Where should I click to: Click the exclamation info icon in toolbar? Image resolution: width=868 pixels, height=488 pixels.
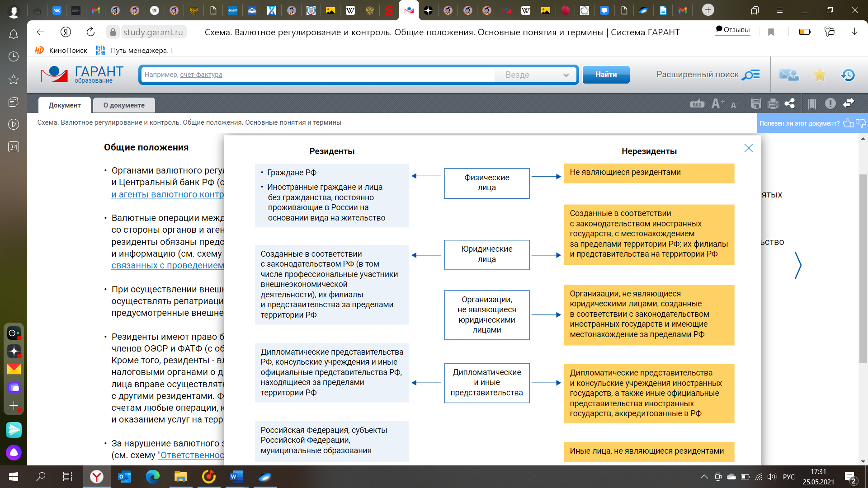(830, 104)
